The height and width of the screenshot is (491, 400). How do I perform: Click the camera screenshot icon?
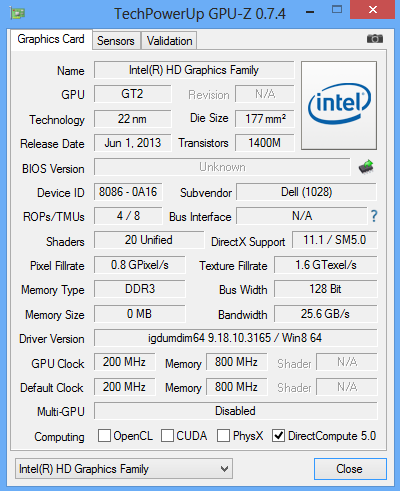coord(375,39)
